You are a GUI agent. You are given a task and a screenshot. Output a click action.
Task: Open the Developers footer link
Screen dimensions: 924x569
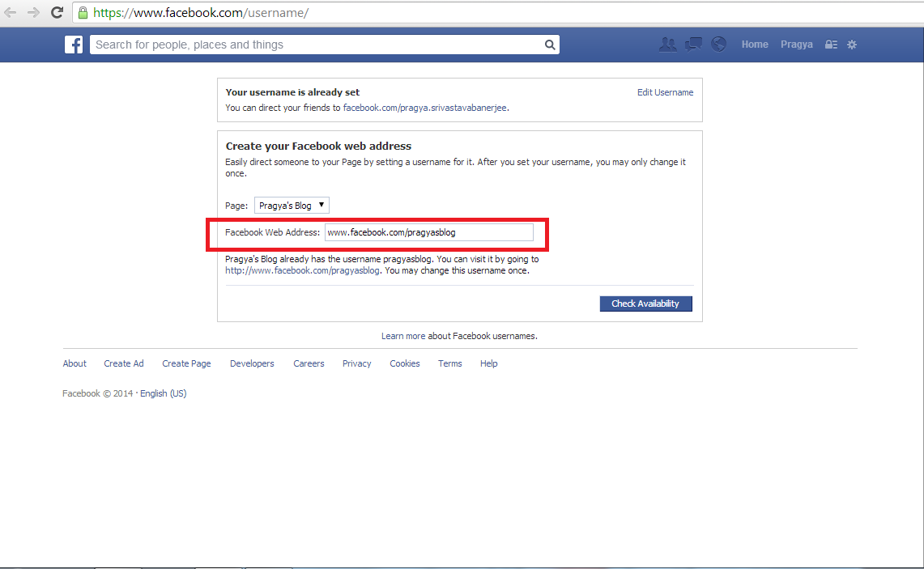(252, 363)
